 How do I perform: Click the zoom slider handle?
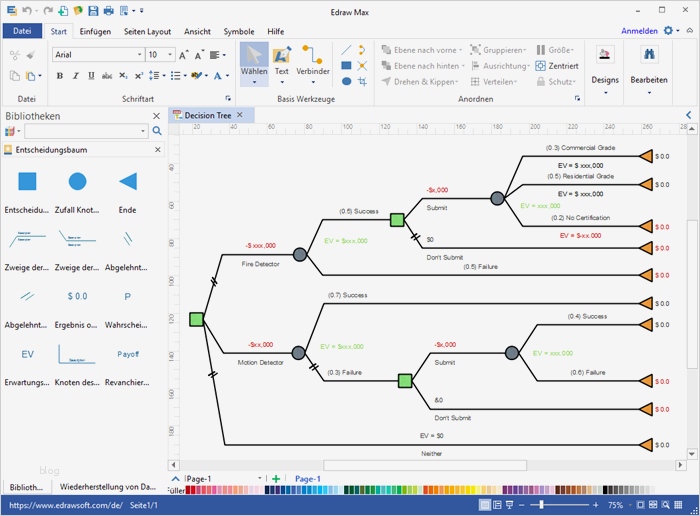[x=541, y=505]
